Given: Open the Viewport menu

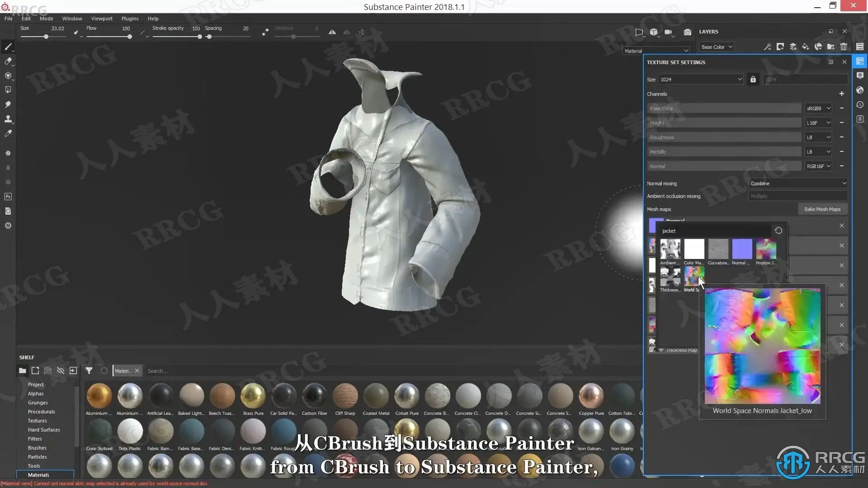Looking at the screenshot, I should [101, 19].
